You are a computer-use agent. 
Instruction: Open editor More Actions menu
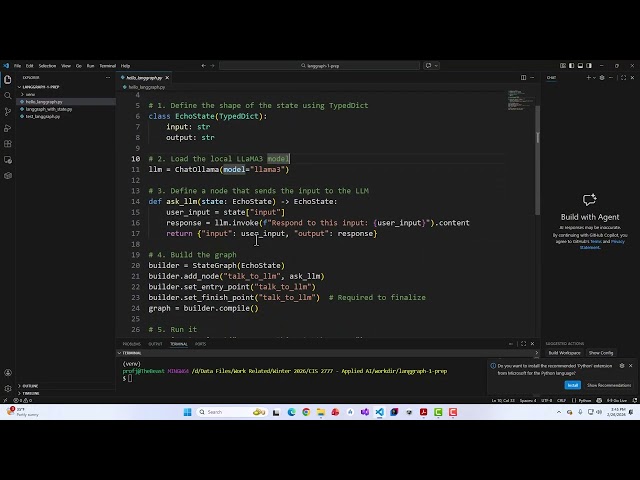(532, 78)
